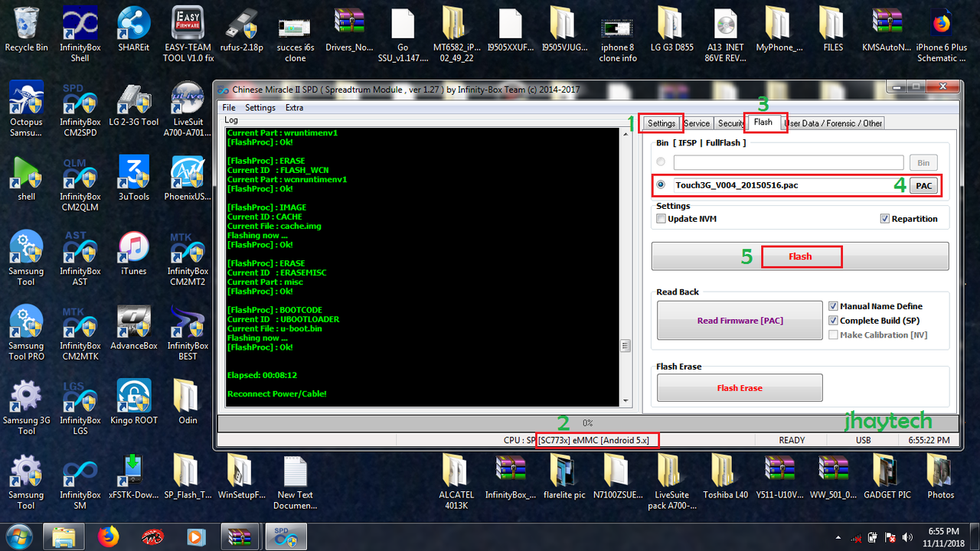Select the radio button beside the PAC file
980x551 pixels.
661,184
